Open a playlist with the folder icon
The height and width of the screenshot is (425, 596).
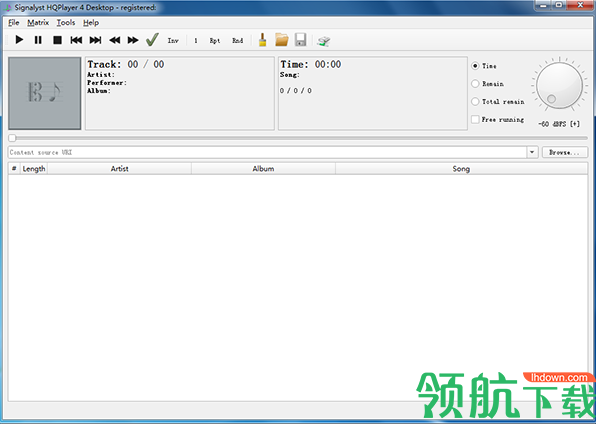[x=282, y=40]
